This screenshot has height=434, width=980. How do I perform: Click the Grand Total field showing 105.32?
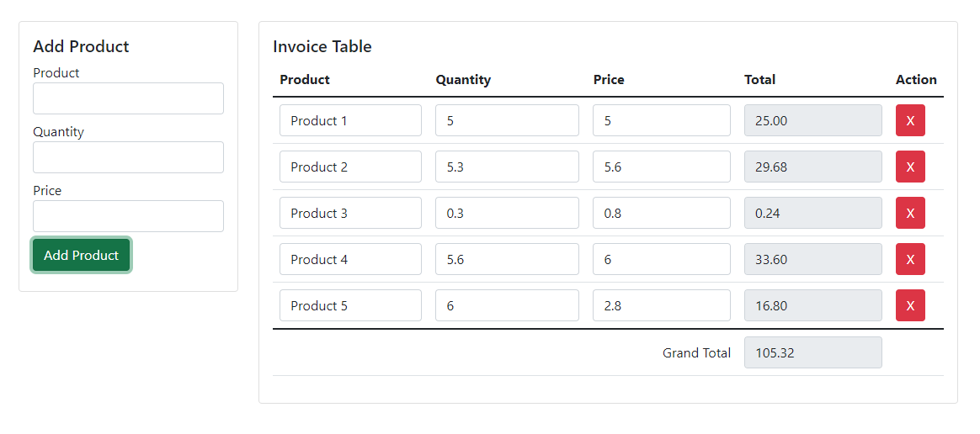coord(812,352)
